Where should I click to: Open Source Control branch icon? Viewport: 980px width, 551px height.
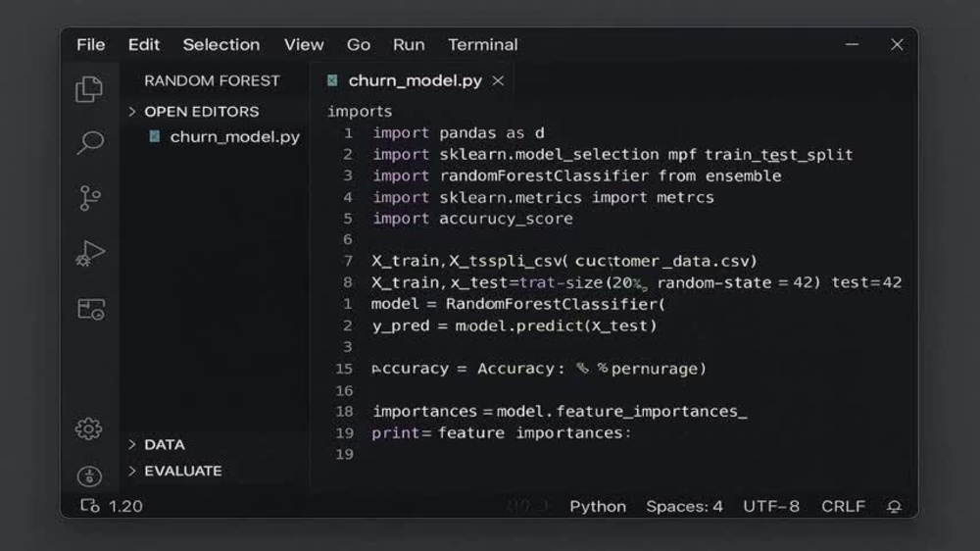pyautogui.click(x=89, y=198)
